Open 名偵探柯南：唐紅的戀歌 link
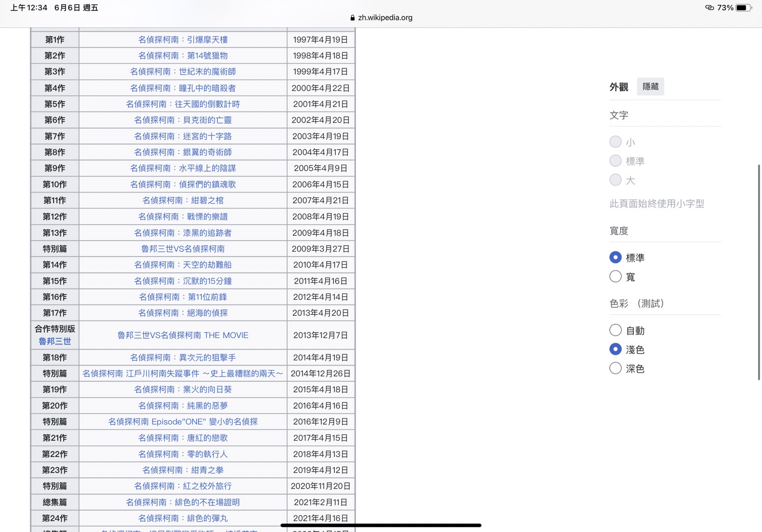Viewport: 762px width, 532px height. (x=183, y=438)
